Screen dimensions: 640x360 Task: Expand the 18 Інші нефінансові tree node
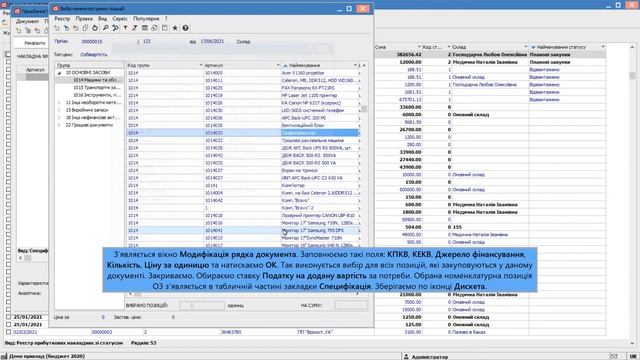(x=60, y=118)
